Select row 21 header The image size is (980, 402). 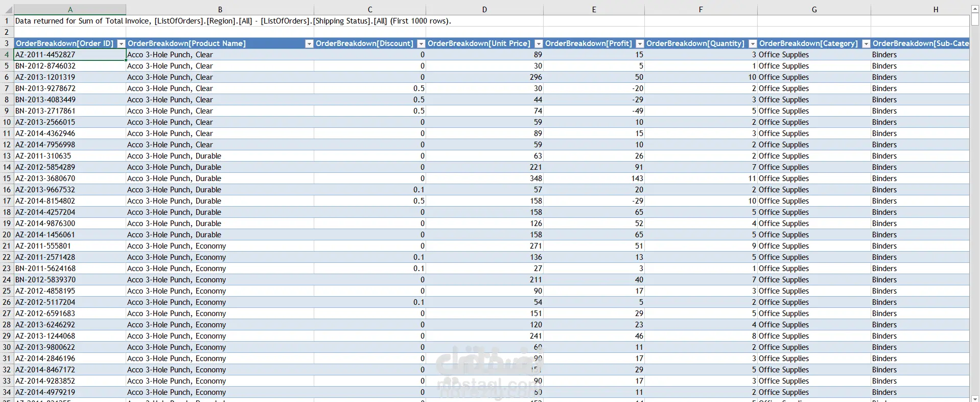coord(7,246)
